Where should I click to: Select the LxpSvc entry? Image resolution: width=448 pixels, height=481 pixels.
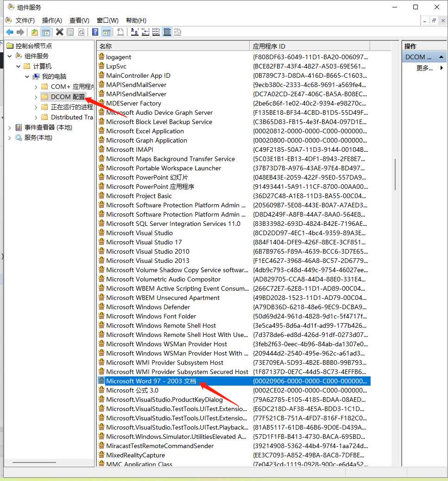[x=116, y=66]
